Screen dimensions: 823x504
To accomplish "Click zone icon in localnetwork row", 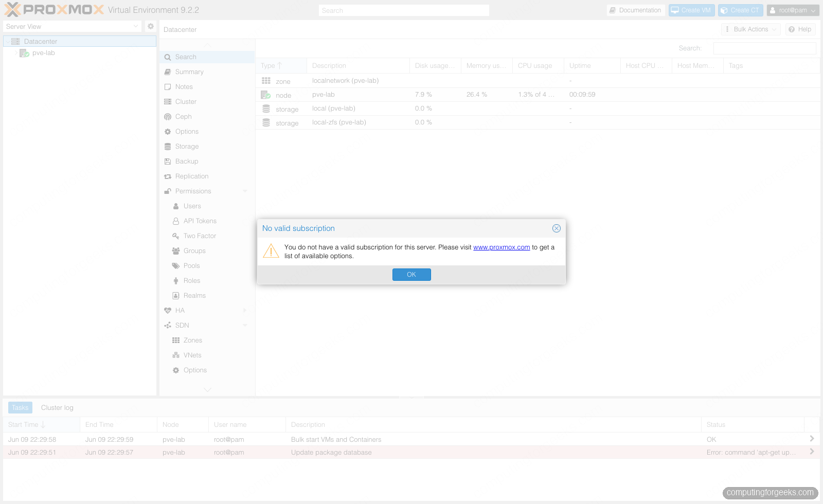I will pos(266,81).
